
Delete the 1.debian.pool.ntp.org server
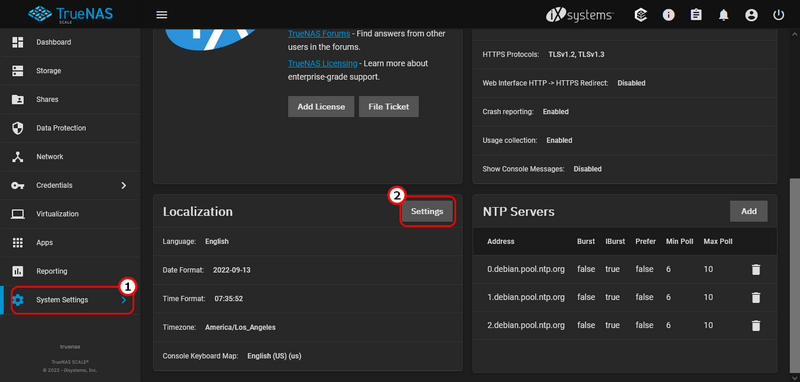click(x=756, y=297)
